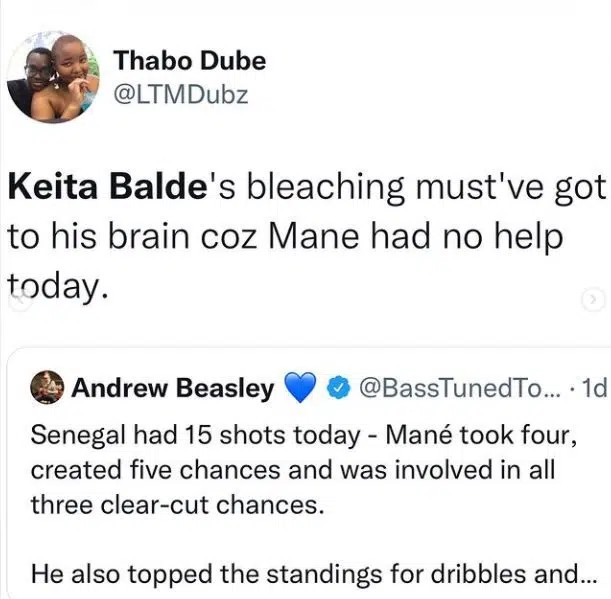Click the Thabo Dube display name
Viewport: 611px width, 599px height.
pyautogui.click(x=189, y=60)
